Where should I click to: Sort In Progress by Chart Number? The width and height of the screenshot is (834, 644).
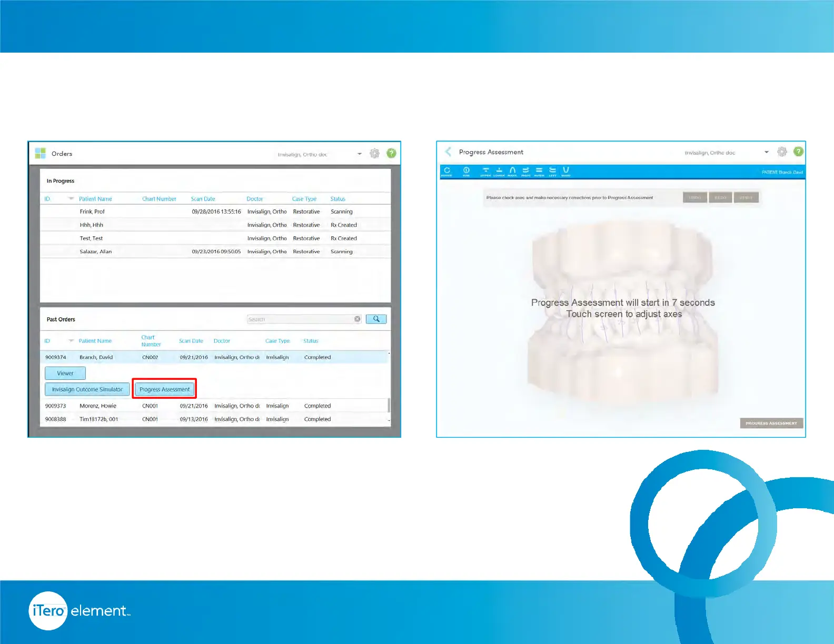click(x=159, y=199)
